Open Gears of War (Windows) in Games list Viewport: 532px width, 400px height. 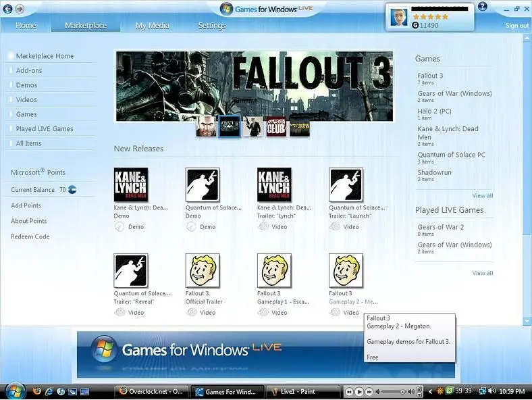[454, 93]
